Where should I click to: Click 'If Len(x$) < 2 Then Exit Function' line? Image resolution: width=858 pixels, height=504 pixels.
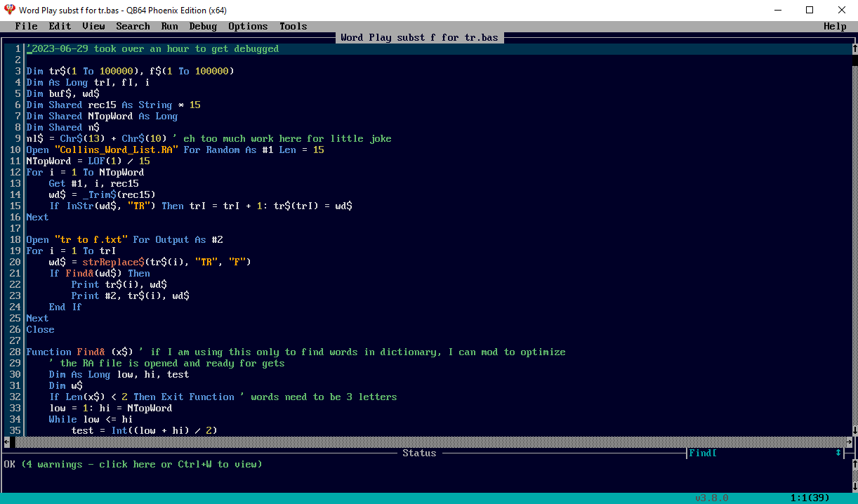pos(223,397)
